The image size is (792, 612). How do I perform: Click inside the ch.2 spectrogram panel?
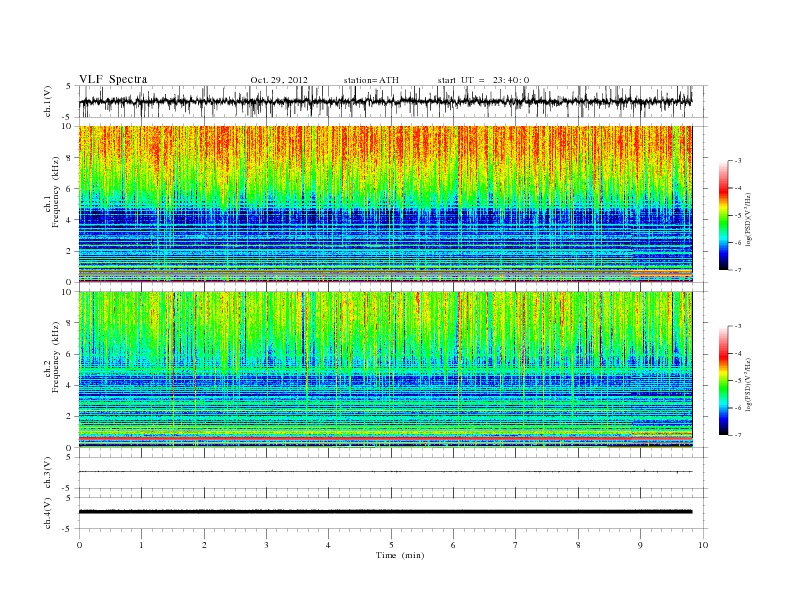pyautogui.click(x=385, y=369)
